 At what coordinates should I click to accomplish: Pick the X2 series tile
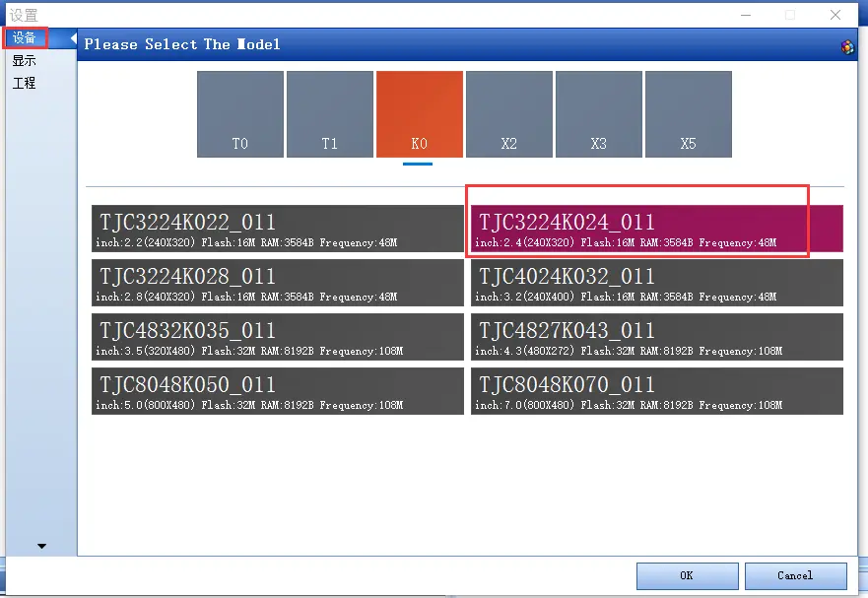(x=509, y=113)
